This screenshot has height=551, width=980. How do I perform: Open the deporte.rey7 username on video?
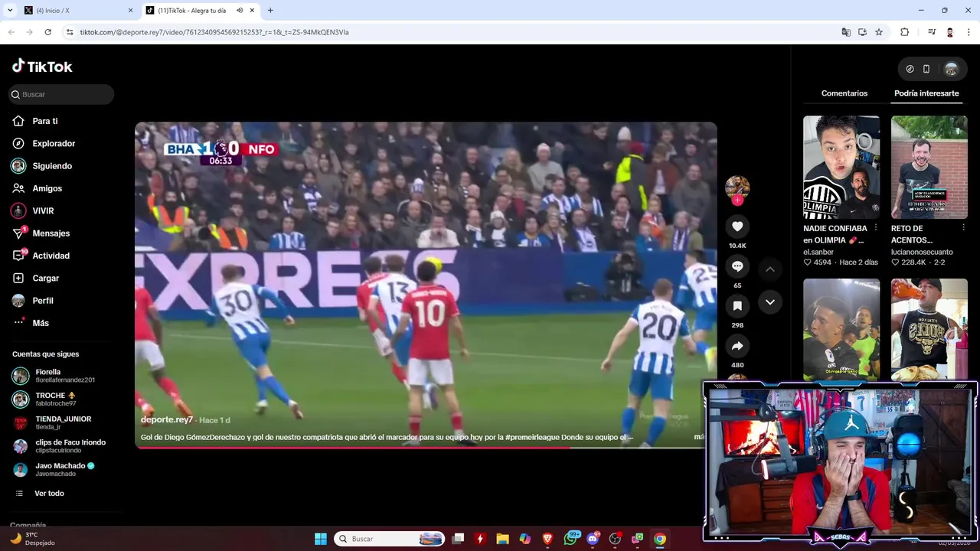[167, 419]
